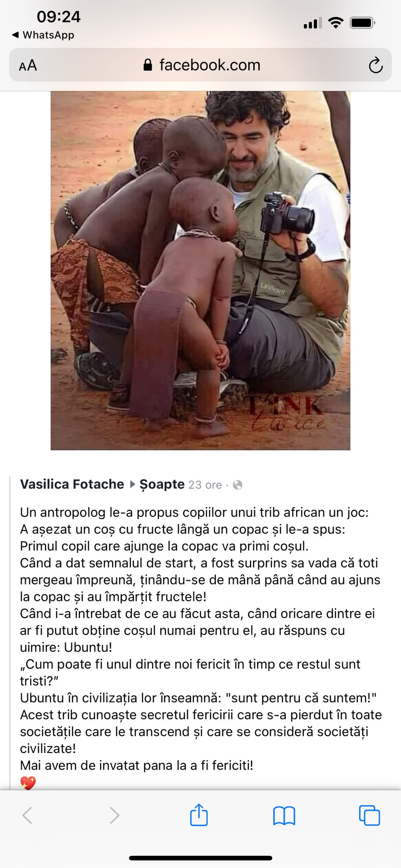Return to WhatsApp via back arrow
This screenshot has height=868, width=401.
[43, 35]
